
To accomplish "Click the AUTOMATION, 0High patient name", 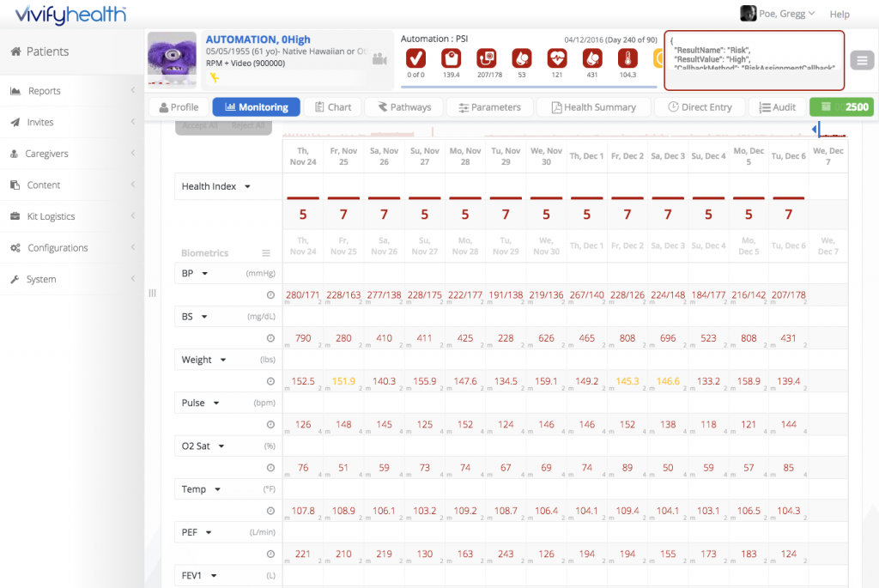I will tap(258, 39).
